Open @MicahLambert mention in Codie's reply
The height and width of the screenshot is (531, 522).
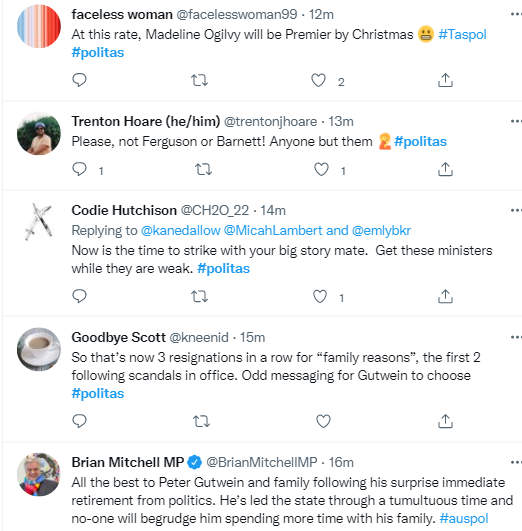click(273, 230)
